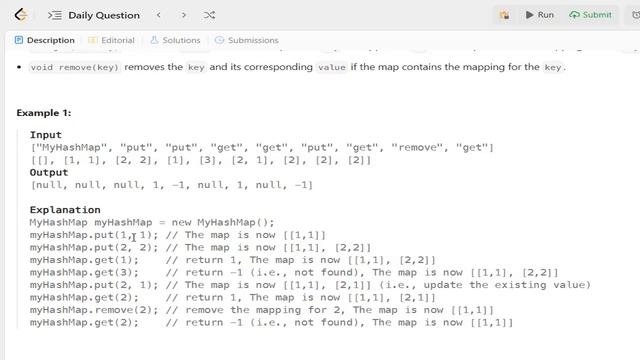Screen dimensions: 640x360
Task: Click the "void remove(key)" code text
Action: click(75, 67)
